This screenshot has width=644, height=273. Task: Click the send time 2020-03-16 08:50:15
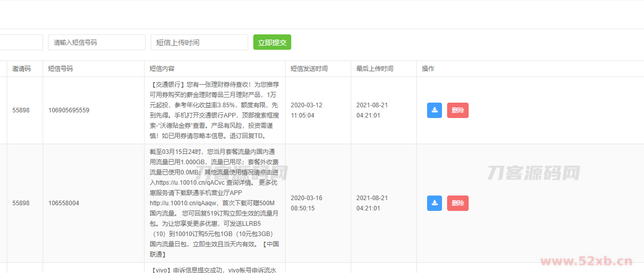coord(306,203)
